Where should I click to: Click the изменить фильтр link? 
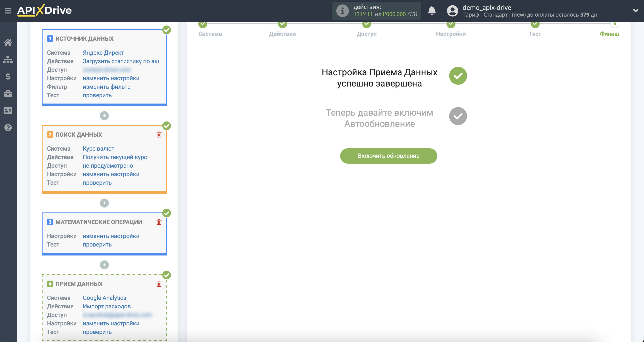coord(107,87)
